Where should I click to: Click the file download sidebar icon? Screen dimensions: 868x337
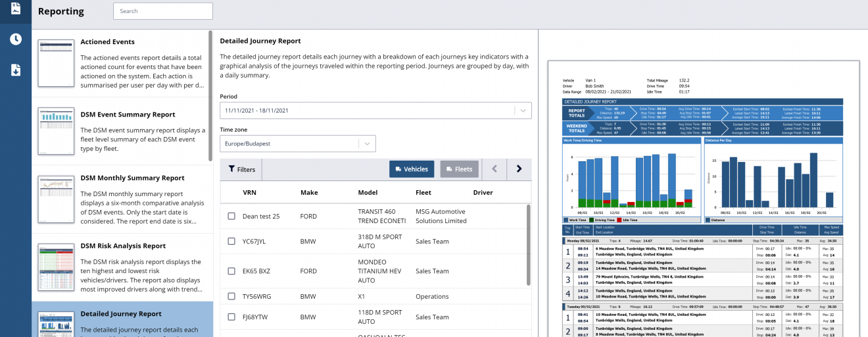click(16, 70)
